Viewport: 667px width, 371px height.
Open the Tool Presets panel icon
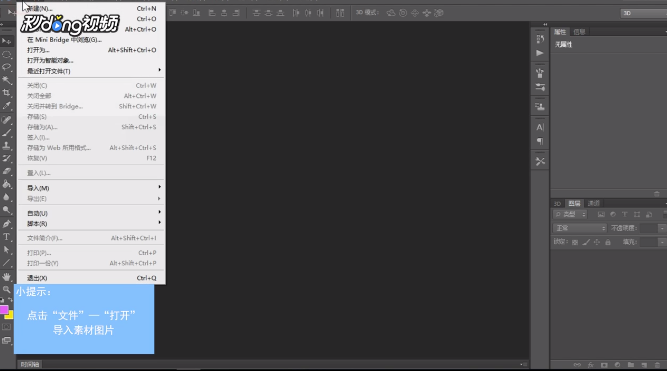coord(540,161)
